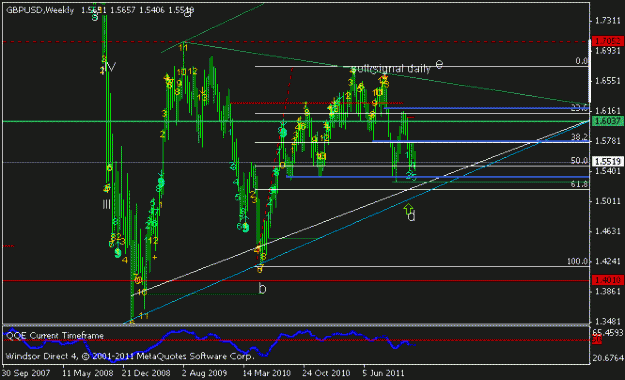Click the 1.4241 price axis label
The image size is (625, 380).
pos(607,261)
